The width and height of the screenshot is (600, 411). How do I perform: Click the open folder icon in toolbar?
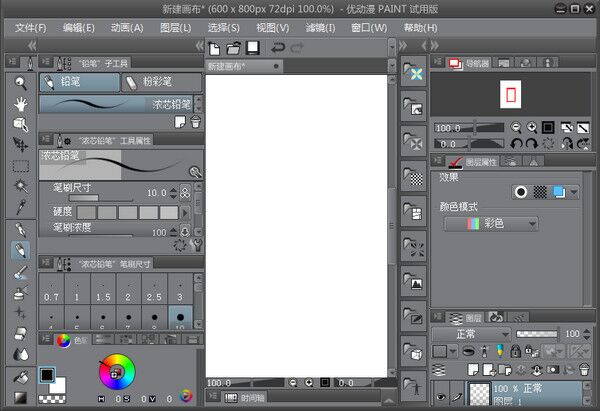[235, 48]
